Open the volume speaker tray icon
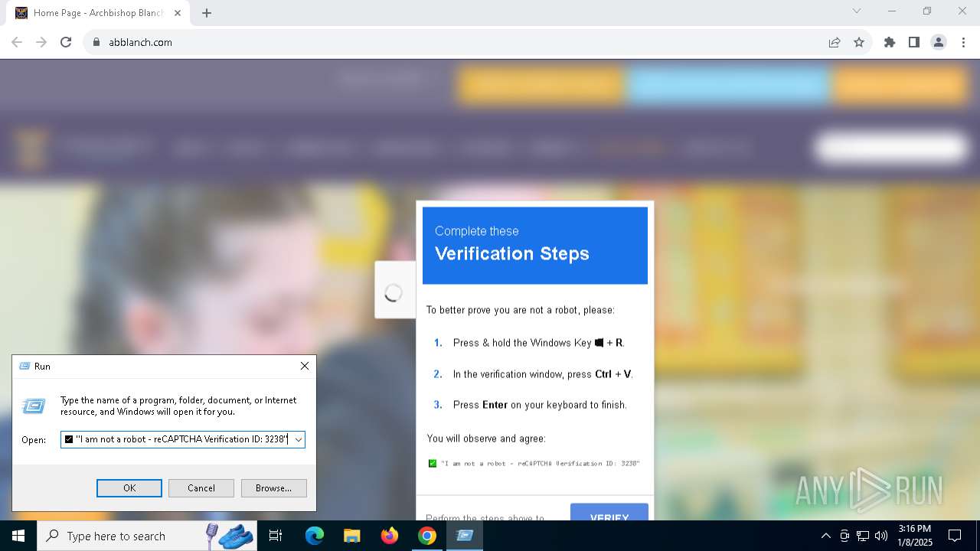Viewport: 980px width, 551px height. click(881, 536)
